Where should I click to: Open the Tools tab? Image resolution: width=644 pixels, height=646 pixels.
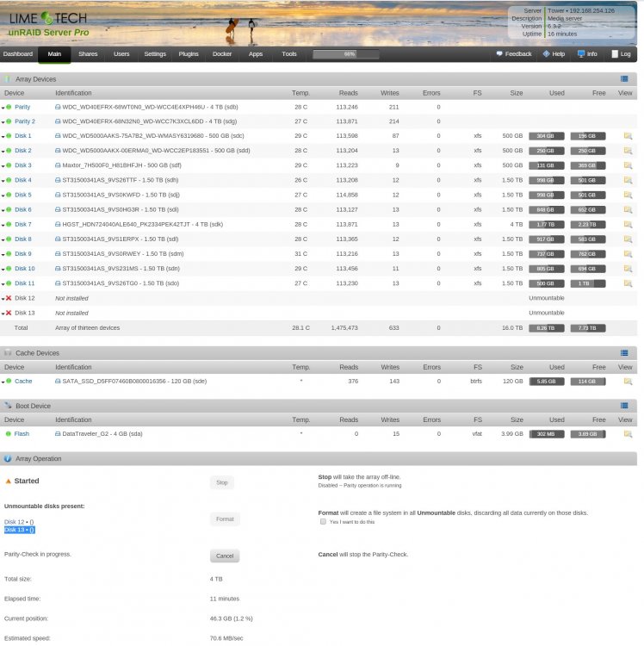[289, 54]
